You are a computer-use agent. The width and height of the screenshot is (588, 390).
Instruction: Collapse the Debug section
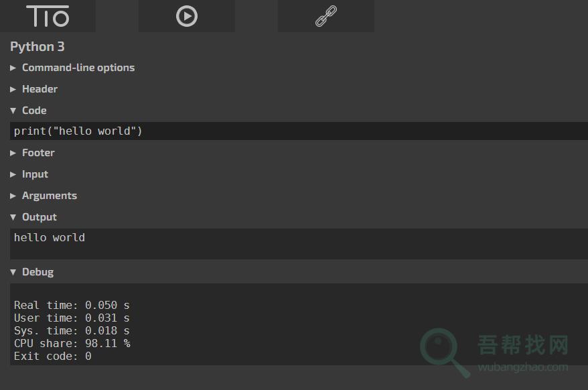coord(37,272)
